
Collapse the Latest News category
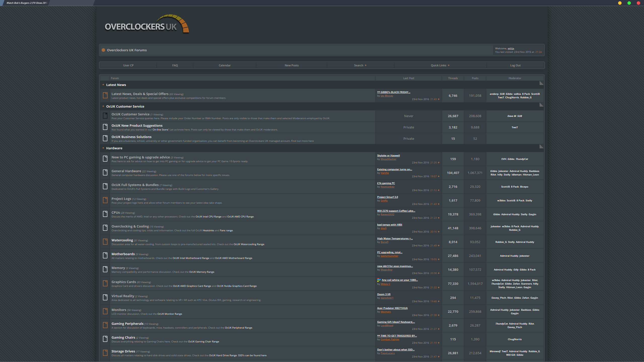pyautogui.click(x=541, y=83)
